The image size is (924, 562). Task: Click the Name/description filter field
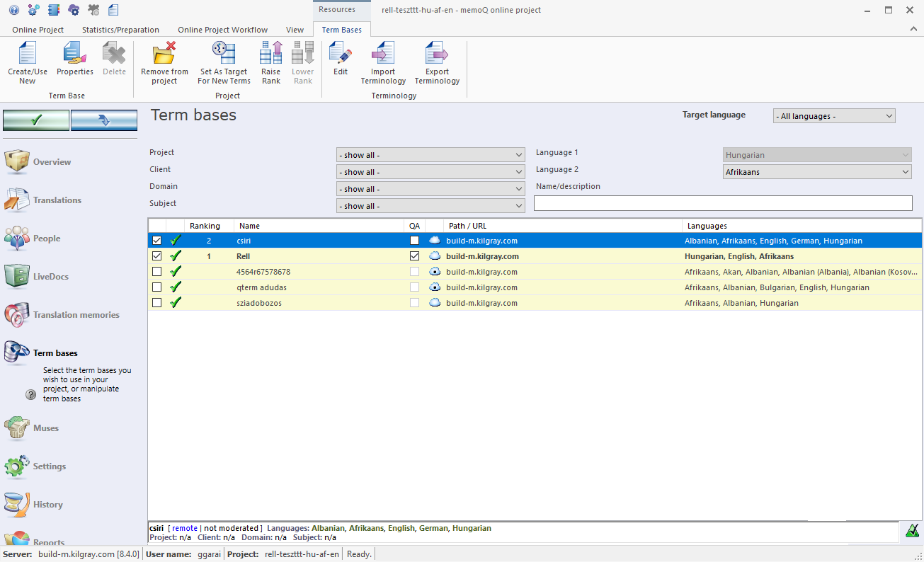tap(723, 203)
